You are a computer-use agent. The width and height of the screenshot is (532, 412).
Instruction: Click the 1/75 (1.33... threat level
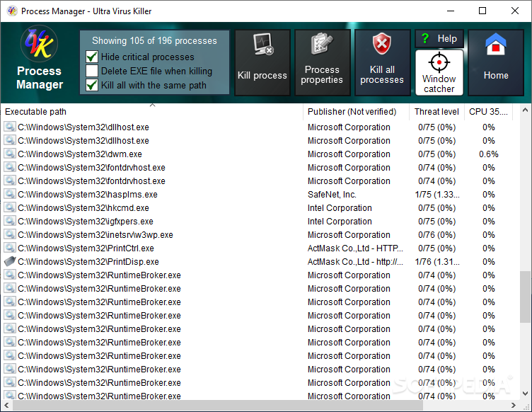[437, 195]
